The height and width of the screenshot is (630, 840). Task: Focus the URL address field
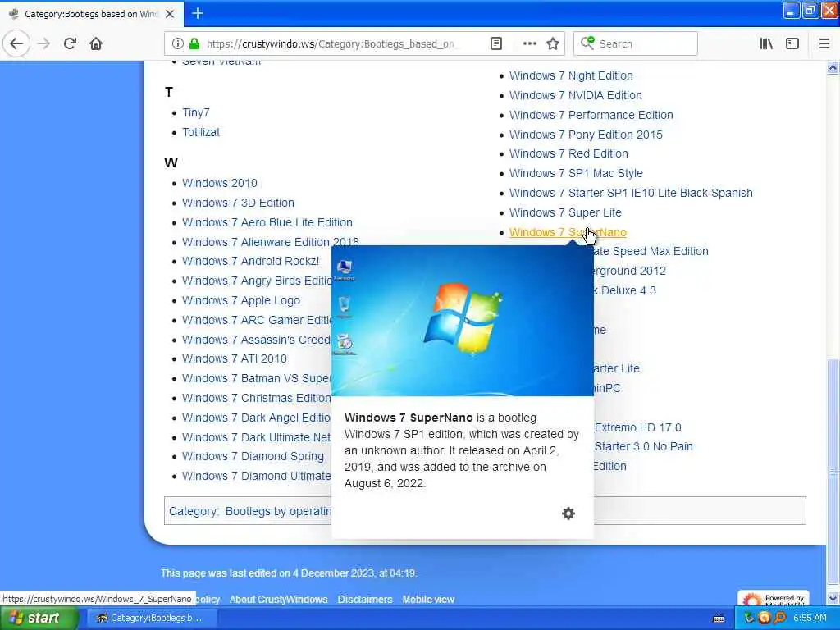coord(331,43)
